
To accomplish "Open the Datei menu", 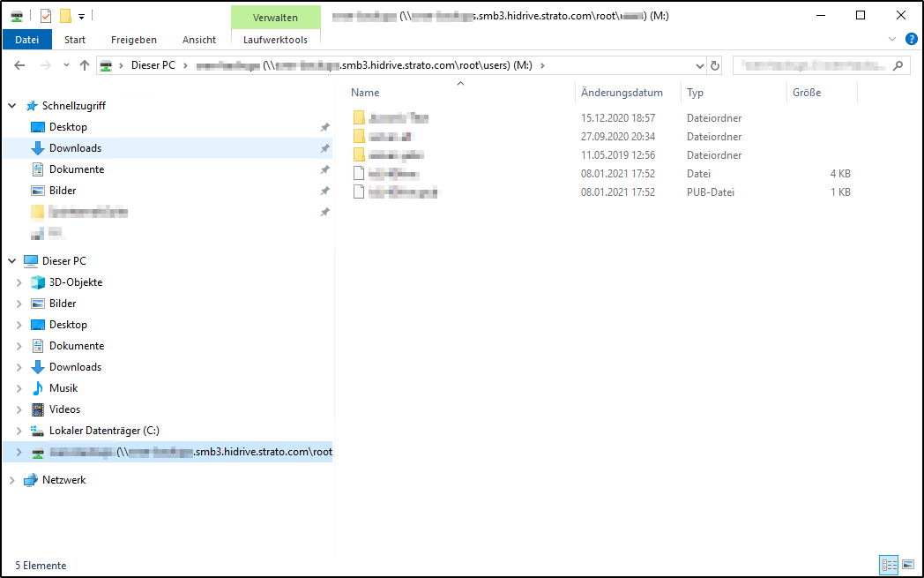I will point(27,40).
